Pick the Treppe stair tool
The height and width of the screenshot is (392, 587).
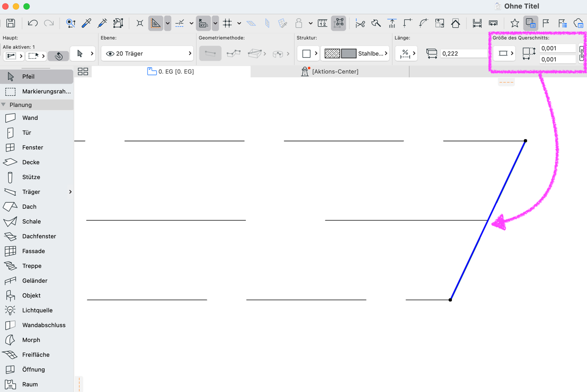37,266
